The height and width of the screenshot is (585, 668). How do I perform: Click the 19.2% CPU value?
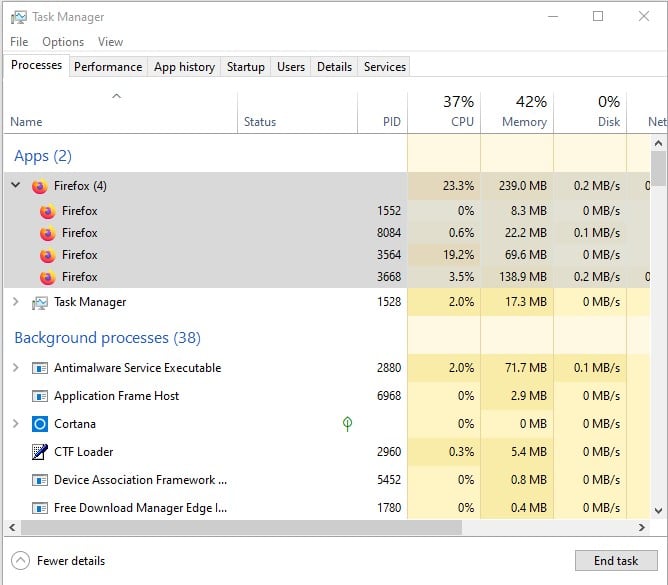[458, 255]
